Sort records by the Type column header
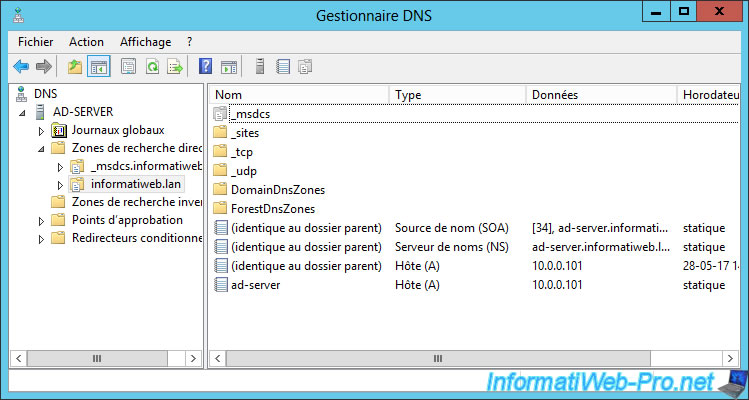The width and height of the screenshot is (749, 400). 456,94
